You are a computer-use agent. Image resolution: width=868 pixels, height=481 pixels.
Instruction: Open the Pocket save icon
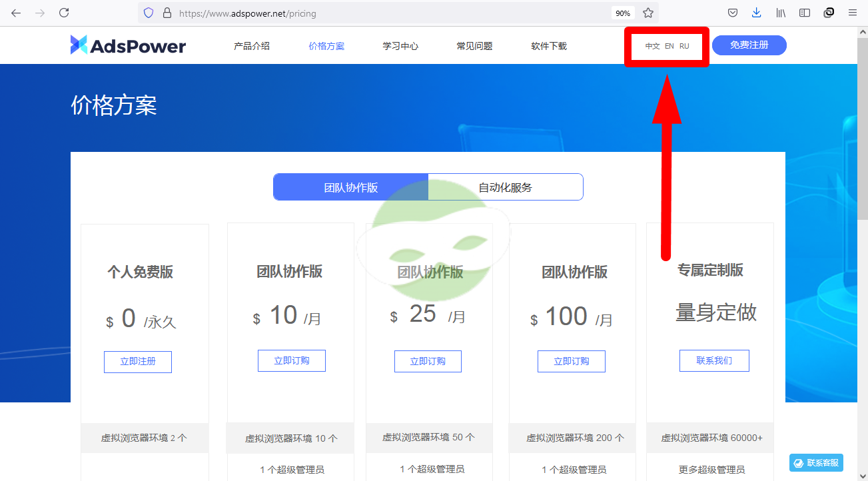[732, 13]
